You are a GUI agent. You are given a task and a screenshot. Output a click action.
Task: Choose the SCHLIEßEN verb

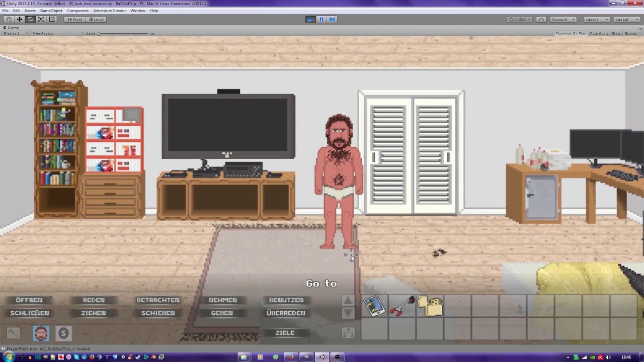30,313
